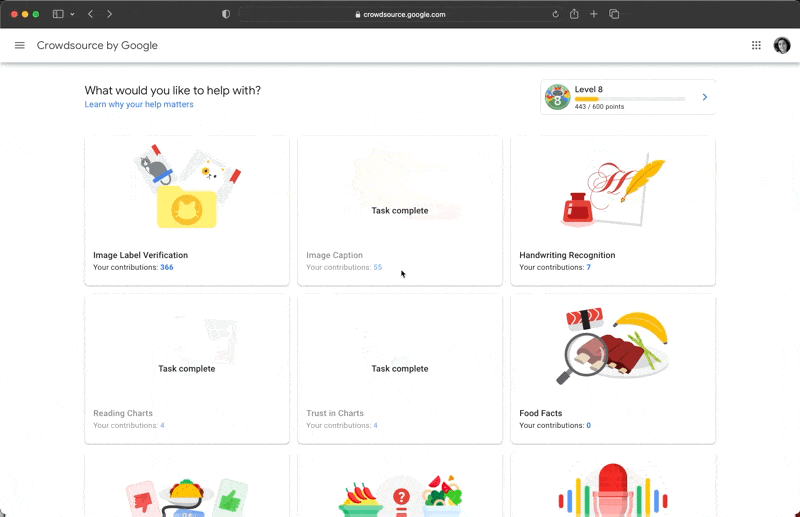This screenshot has height=517, width=800.
Task: Select the completed Image Caption card
Action: [400, 211]
